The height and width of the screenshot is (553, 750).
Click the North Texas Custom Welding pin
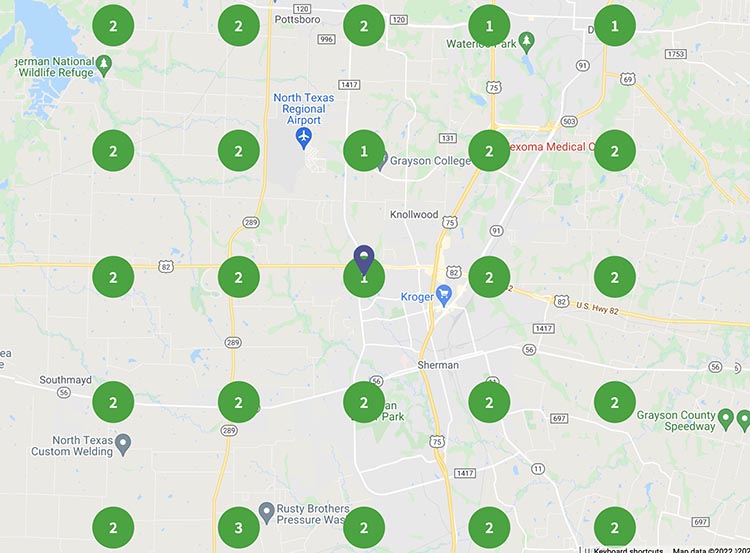tap(123, 445)
